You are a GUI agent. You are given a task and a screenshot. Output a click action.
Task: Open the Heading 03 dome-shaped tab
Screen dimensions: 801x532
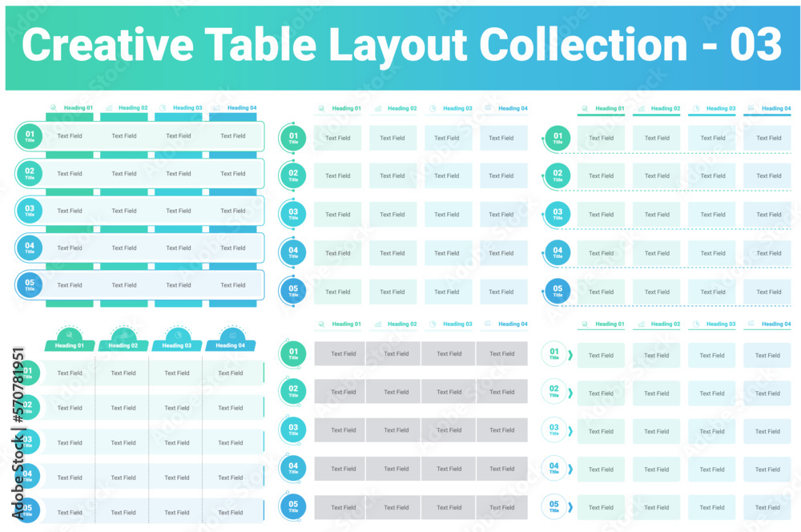click(x=177, y=340)
